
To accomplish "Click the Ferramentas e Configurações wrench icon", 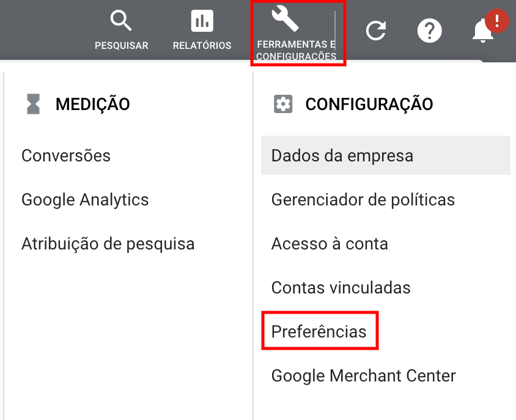I will coord(285,20).
